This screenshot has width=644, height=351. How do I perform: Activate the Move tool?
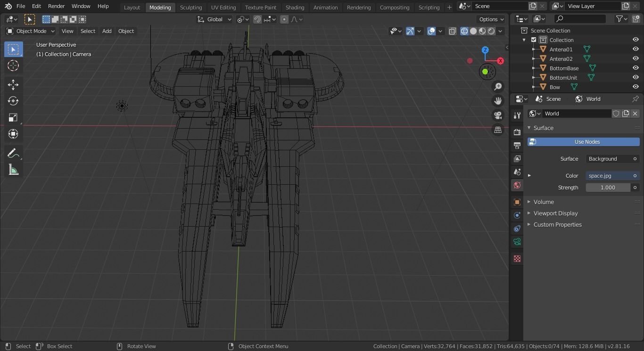[x=13, y=85]
